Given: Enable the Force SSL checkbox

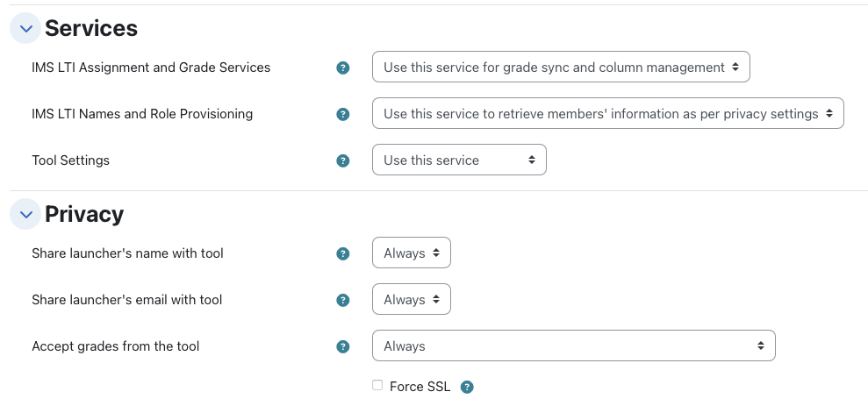Looking at the screenshot, I should [377, 386].
